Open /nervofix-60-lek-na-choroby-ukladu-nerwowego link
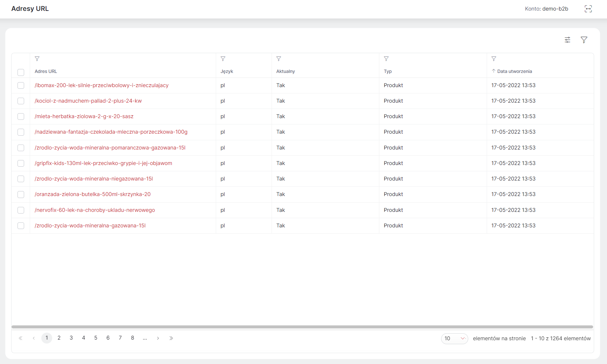This screenshot has height=364, width=607. point(95,210)
